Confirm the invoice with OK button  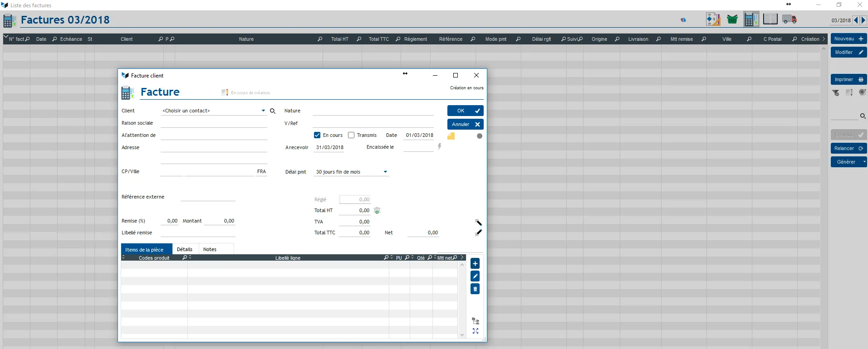(466, 111)
